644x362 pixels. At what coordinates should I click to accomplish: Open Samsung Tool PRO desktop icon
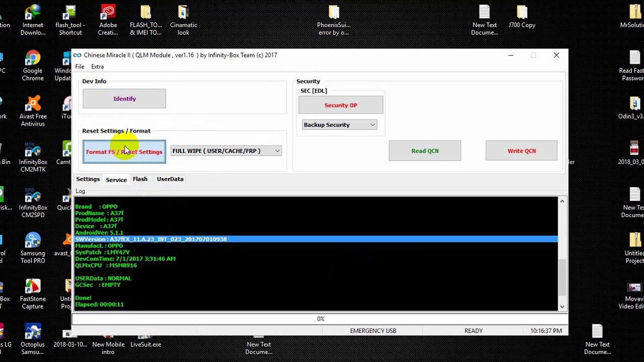click(x=33, y=248)
